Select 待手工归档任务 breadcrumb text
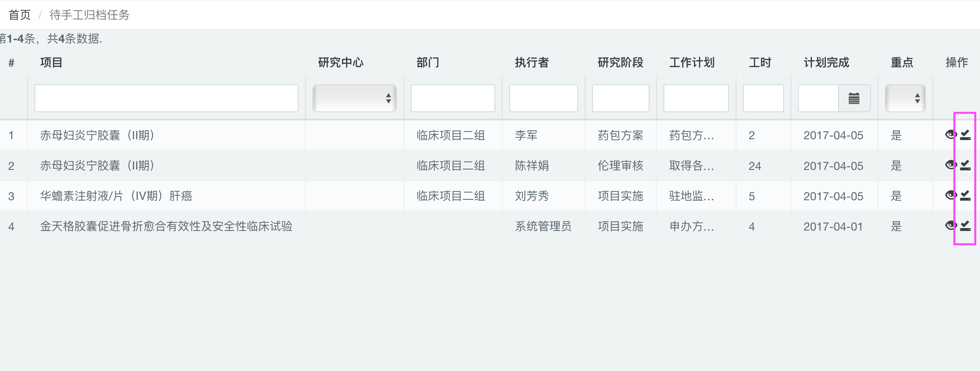 (x=89, y=15)
